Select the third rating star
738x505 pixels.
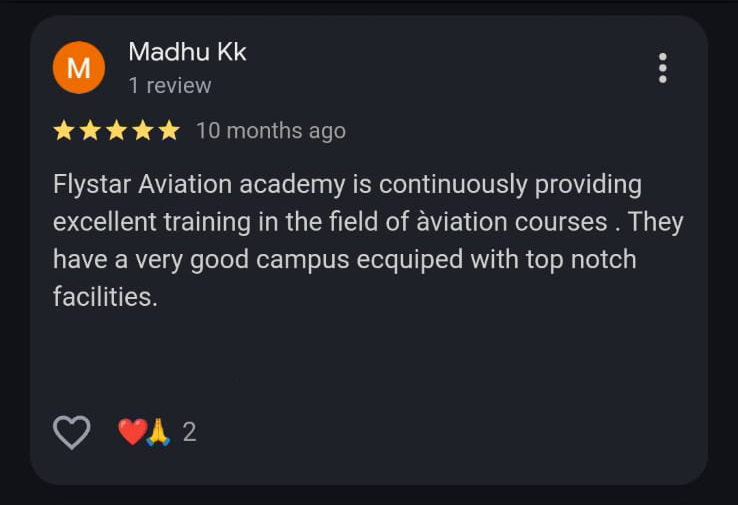116,131
